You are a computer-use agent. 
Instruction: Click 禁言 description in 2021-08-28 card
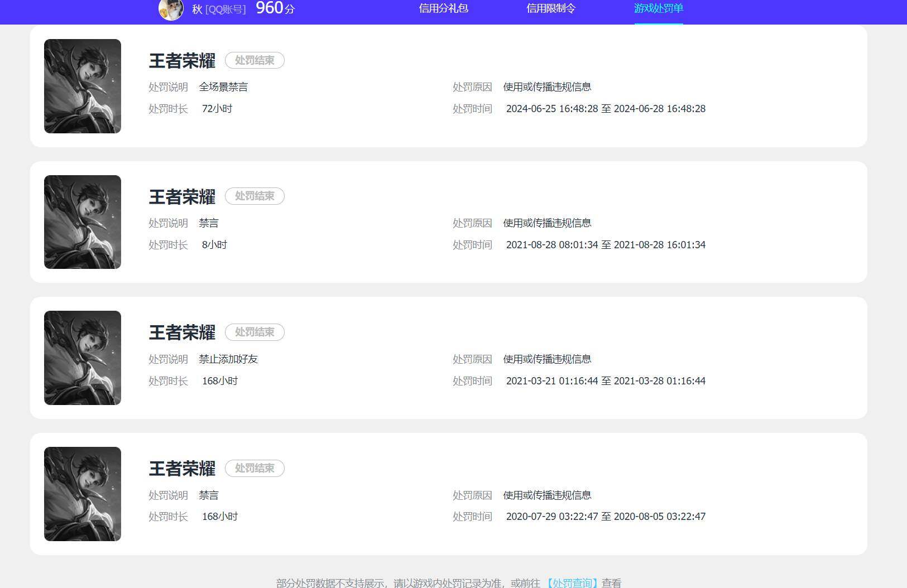209,223
